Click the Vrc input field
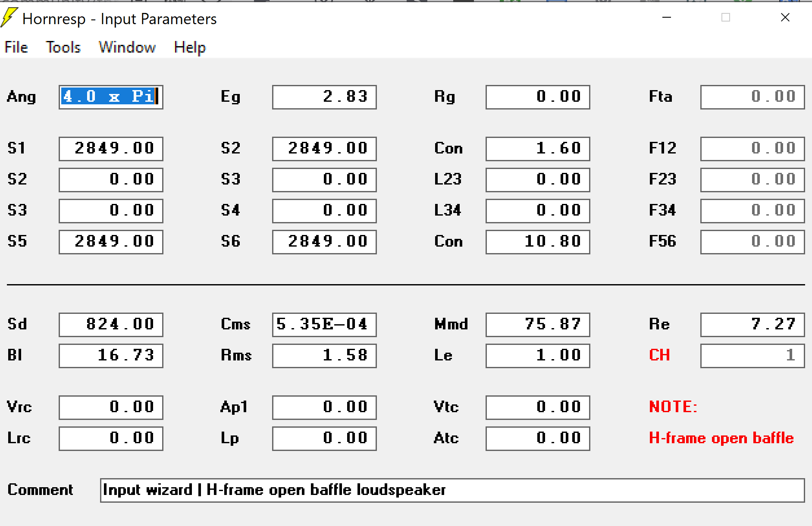The image size is (812, 526). (111, 407)
